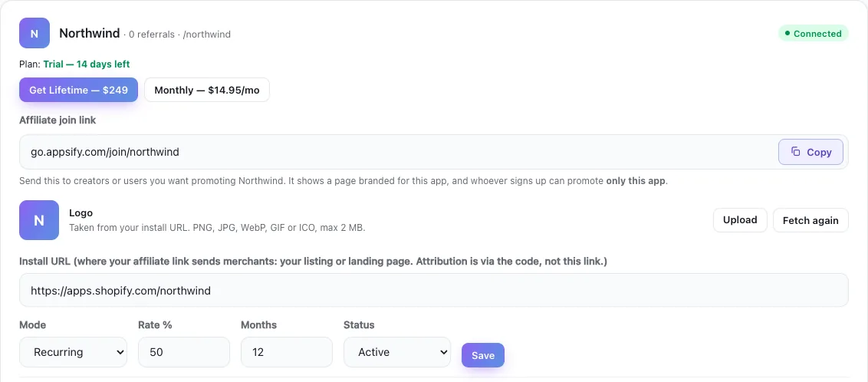Viewport: 868px width, 382px height.
Task: Click the Fetch again logo button
Action: [810, 220]
